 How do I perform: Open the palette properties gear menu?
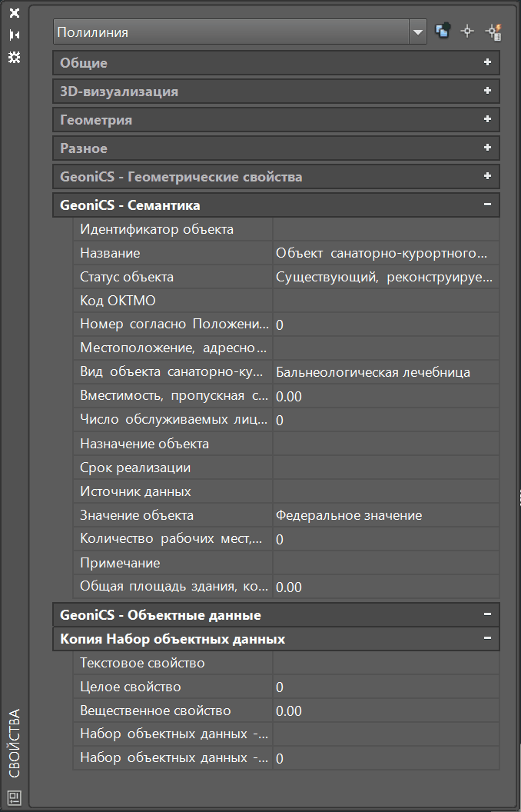point(14,58)
